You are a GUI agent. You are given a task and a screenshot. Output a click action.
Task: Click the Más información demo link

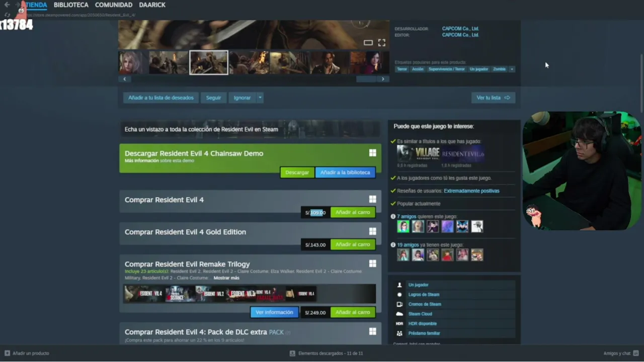click(x=141, y=161)
